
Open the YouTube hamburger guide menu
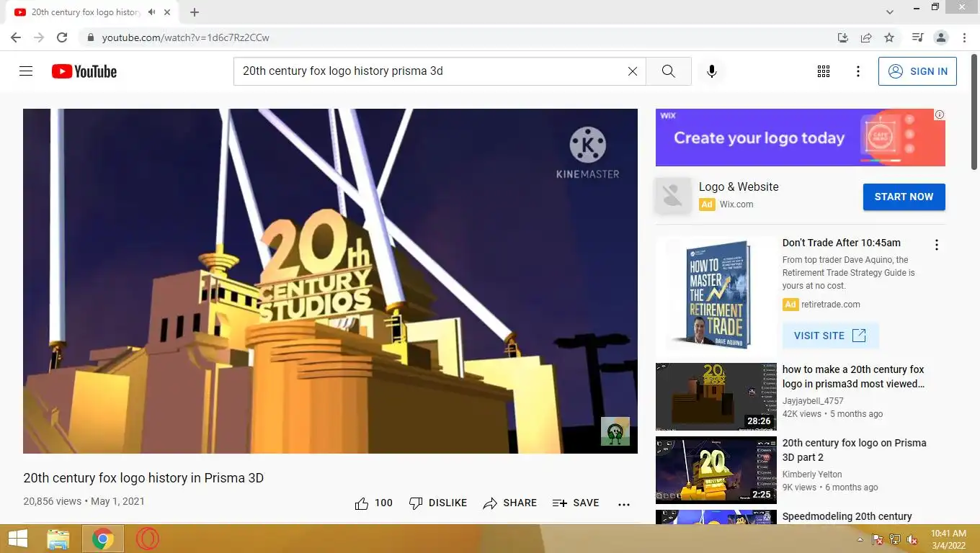pyautogui.click(x=26, y=71)
